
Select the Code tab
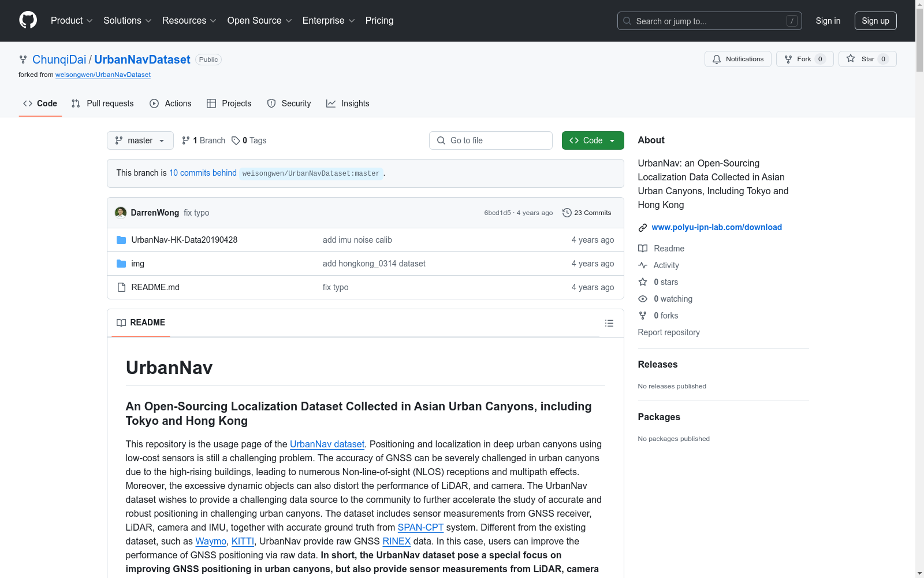40,103
